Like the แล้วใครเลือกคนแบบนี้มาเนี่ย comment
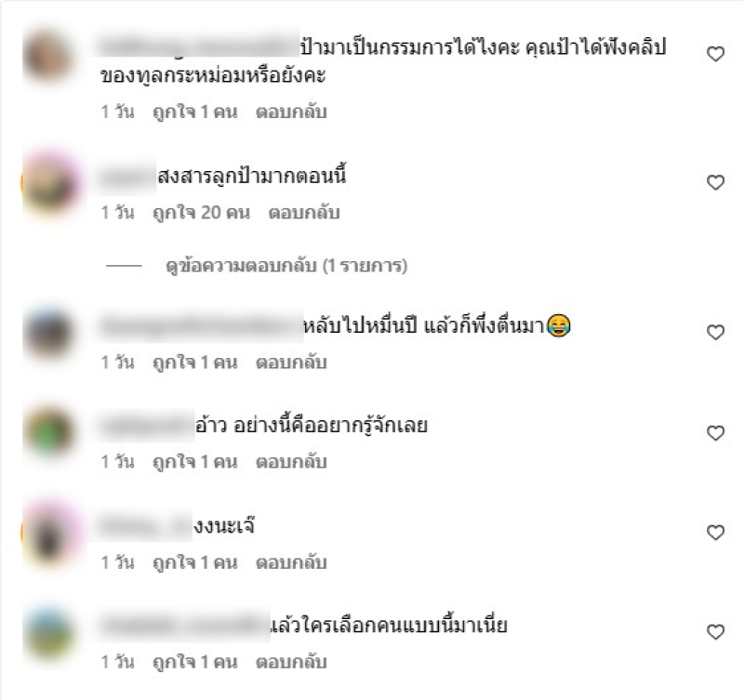The image size is (744, 700). coord(715,632)
